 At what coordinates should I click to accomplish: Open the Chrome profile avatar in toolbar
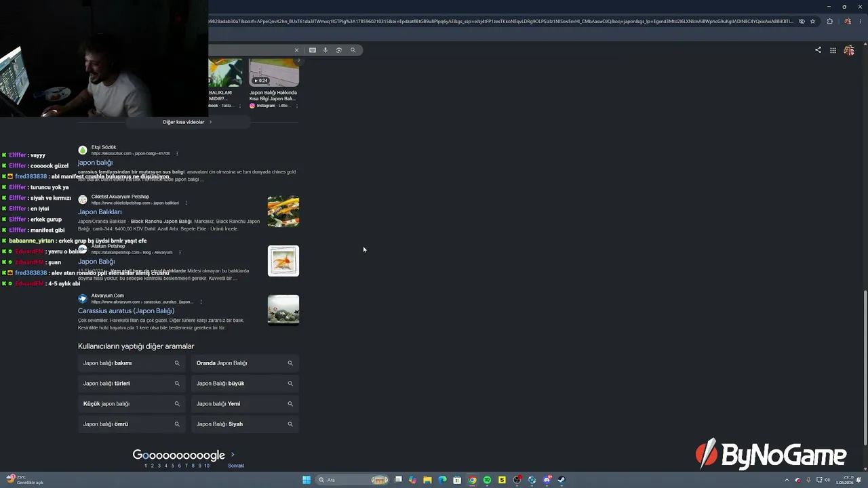tap(848, 21)
